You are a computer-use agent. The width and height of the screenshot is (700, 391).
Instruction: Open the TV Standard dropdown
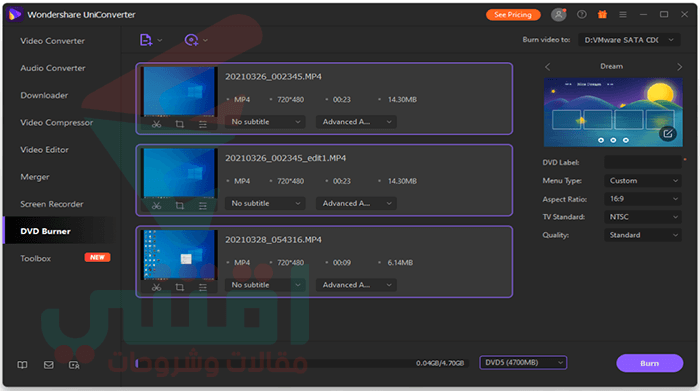point(643,217)
